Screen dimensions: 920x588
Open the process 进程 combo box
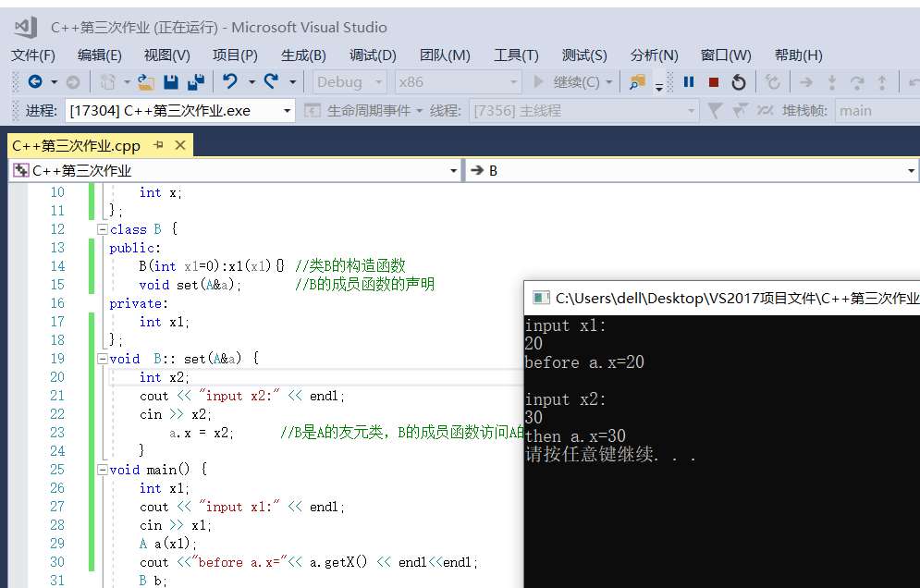tap(179, 110)
